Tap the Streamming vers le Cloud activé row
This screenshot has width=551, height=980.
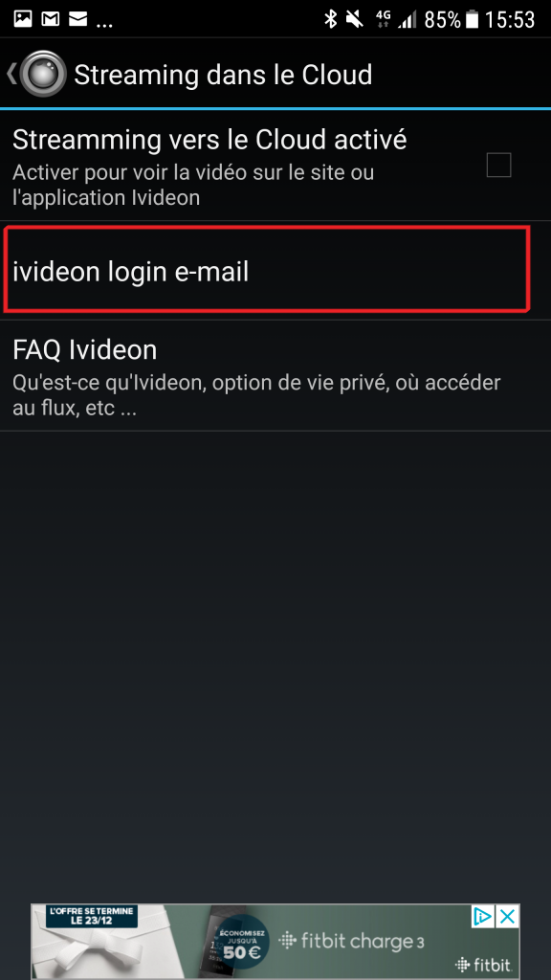[x=275, y=166]
